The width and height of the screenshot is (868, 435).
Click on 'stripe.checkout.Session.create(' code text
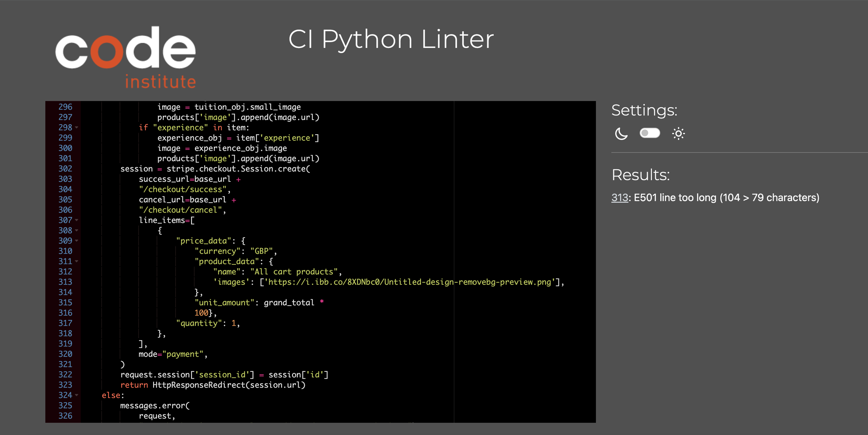pos(238,169)
